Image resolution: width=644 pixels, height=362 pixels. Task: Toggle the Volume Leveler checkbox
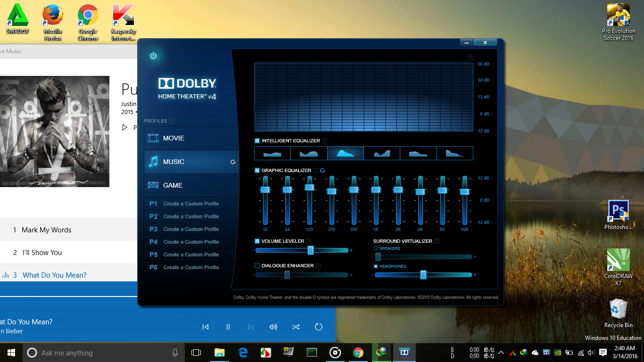pyautogui.click(x=257, y=241)
